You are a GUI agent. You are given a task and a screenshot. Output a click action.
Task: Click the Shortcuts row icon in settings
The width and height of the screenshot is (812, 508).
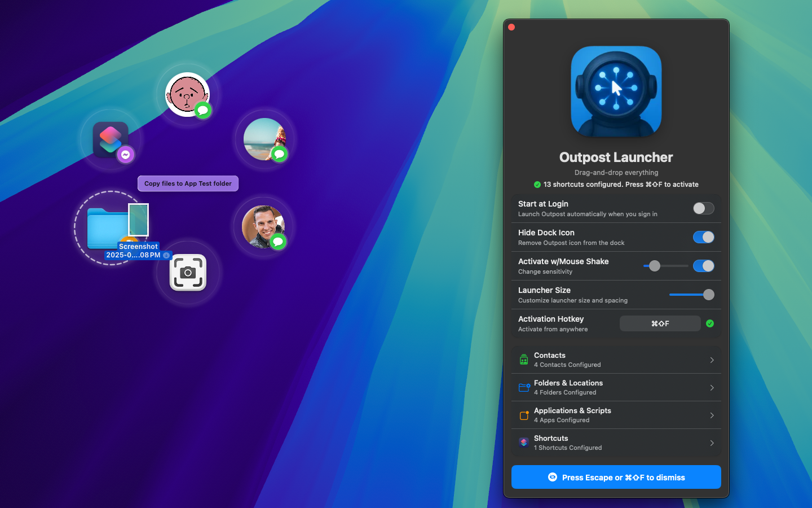pos(524,443)
